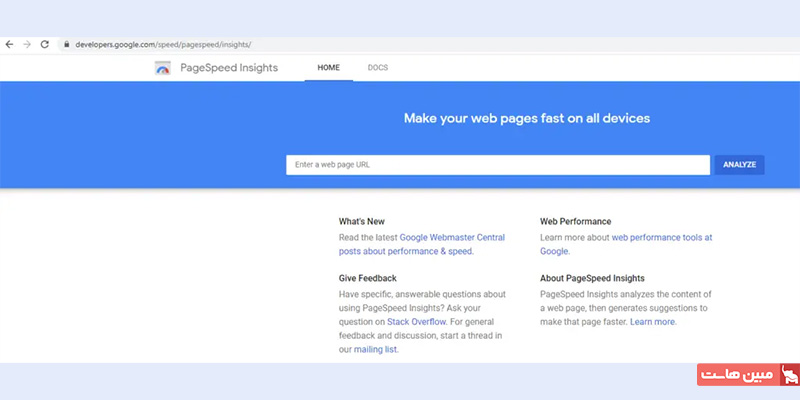Click the browser forward arrow

click(x=27, y=45)
